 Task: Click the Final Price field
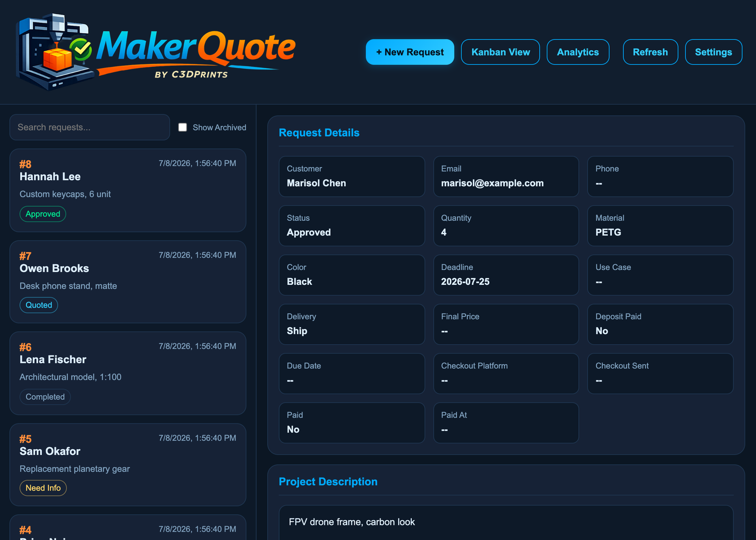tap(506, 324)
